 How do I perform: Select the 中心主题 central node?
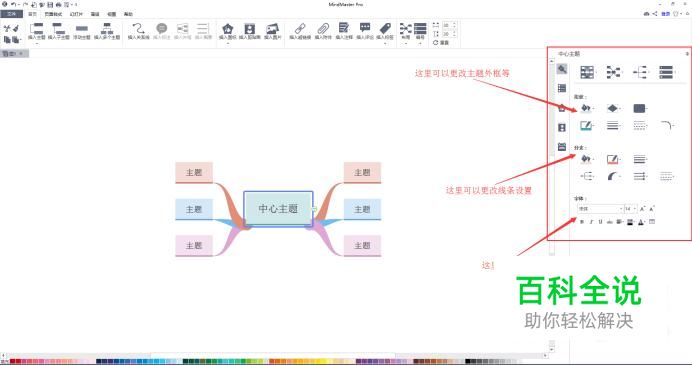(x=278, y=209)
